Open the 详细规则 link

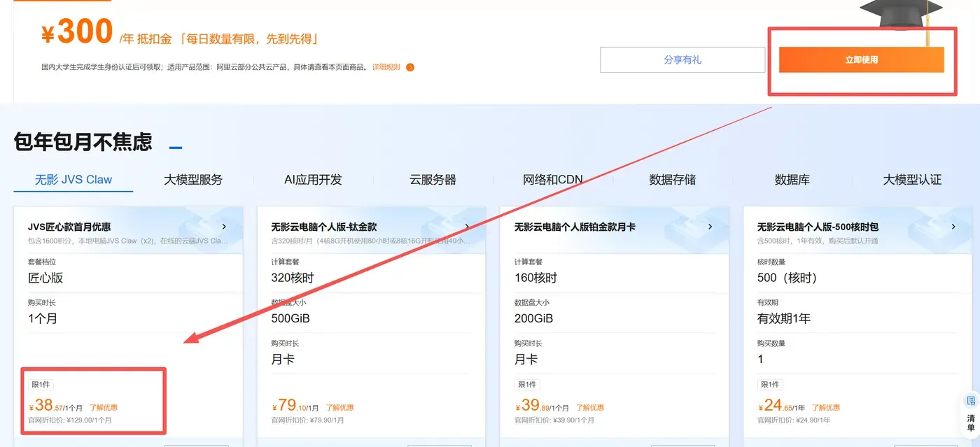[386, 67]
